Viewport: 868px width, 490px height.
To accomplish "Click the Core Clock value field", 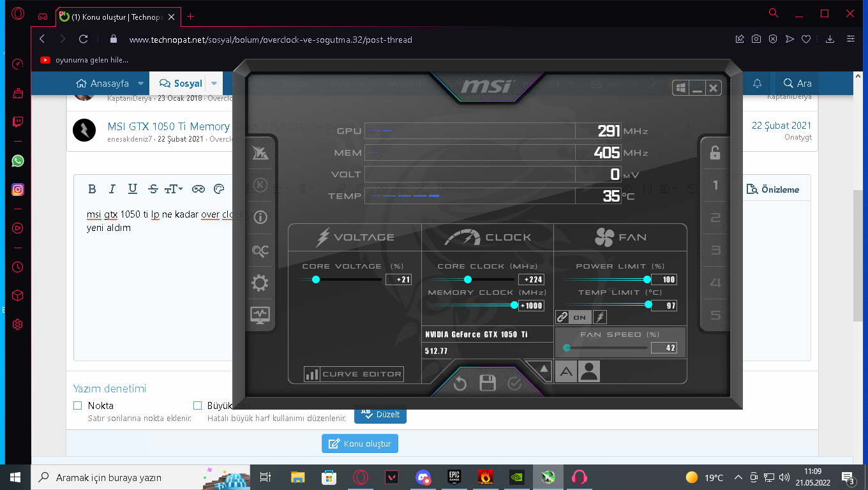I will point(531,279).
